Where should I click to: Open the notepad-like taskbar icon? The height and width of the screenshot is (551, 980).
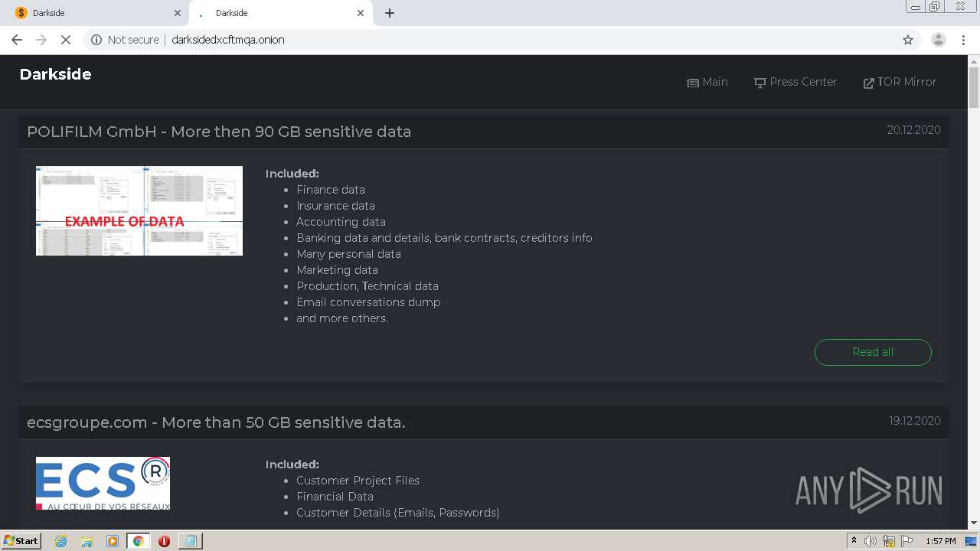point(190,541)
